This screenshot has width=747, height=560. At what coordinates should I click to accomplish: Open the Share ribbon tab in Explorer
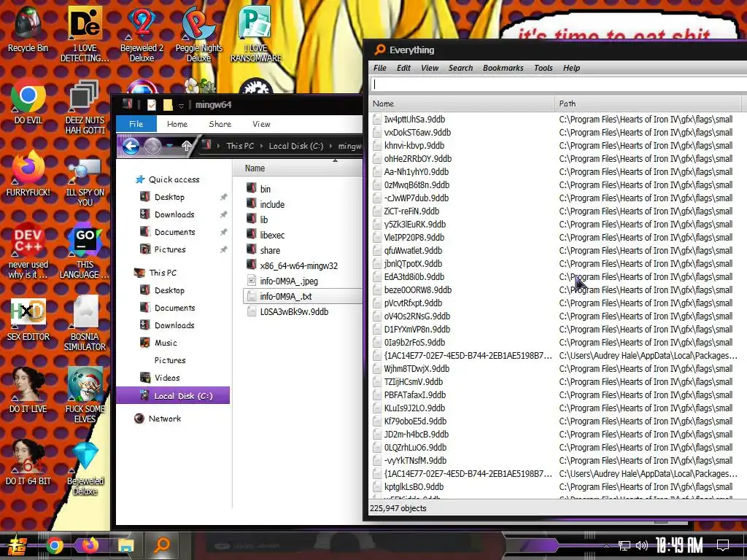(220, 124)
